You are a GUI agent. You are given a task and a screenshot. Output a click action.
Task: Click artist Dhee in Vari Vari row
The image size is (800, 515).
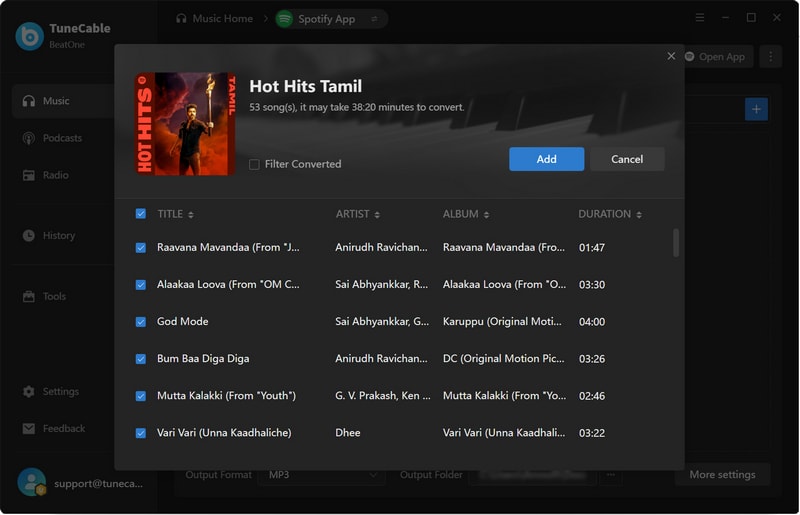tap(347, 433)
